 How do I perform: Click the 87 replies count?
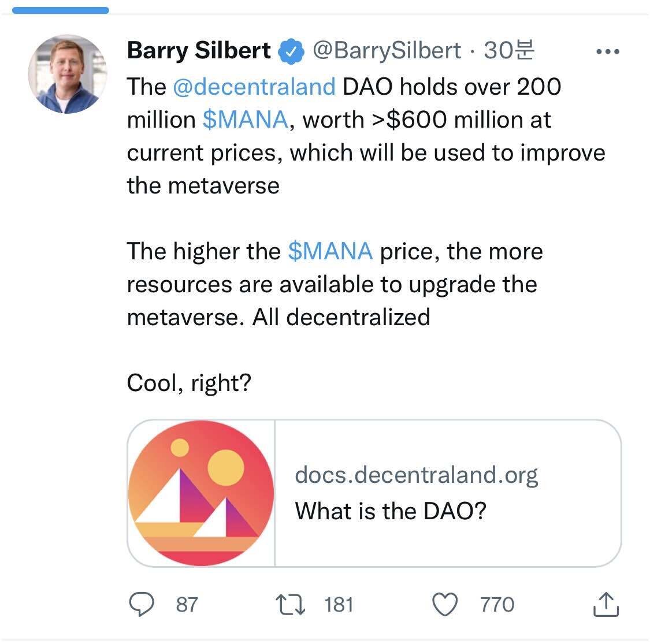(x=187, y=605)
